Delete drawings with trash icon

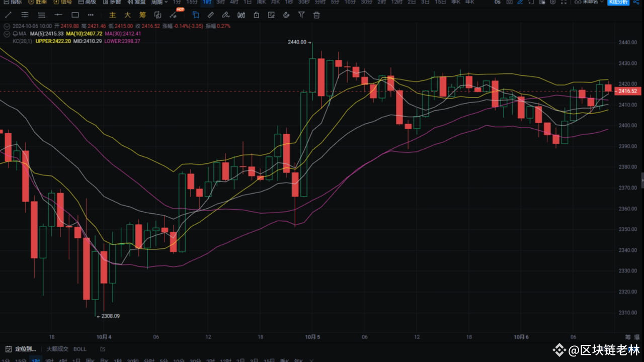316,15
